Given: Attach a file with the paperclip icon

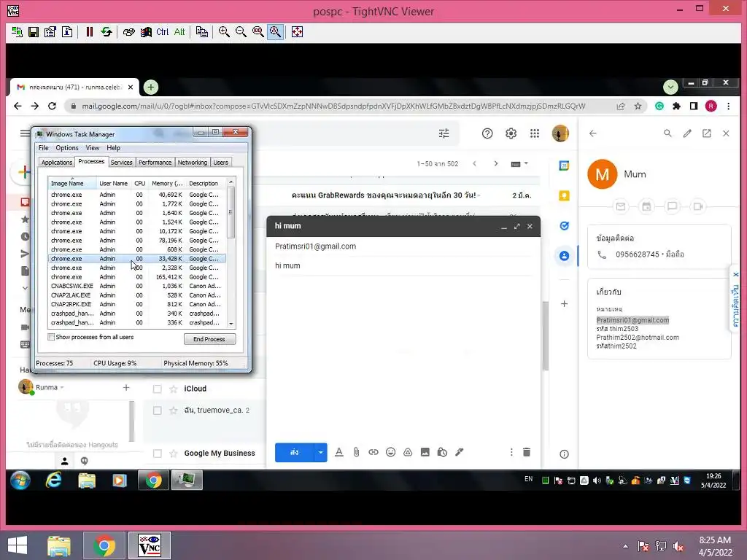Looking at the screenshot, I should click(x=356, y=452).
